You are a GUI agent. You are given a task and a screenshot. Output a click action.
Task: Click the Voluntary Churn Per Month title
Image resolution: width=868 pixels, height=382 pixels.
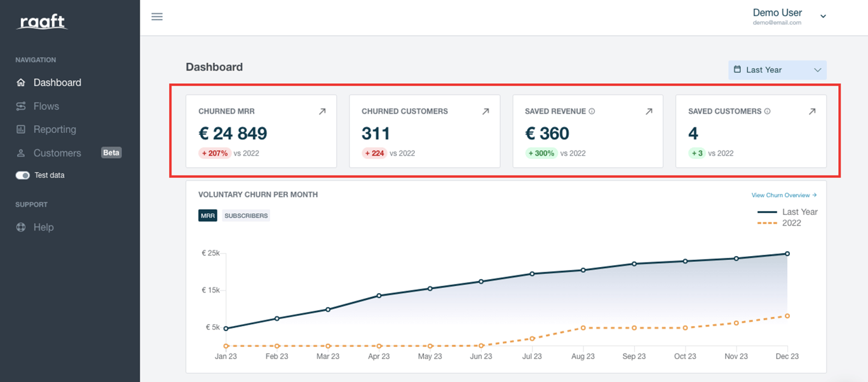pyautogui.click(x=258, y=194)
